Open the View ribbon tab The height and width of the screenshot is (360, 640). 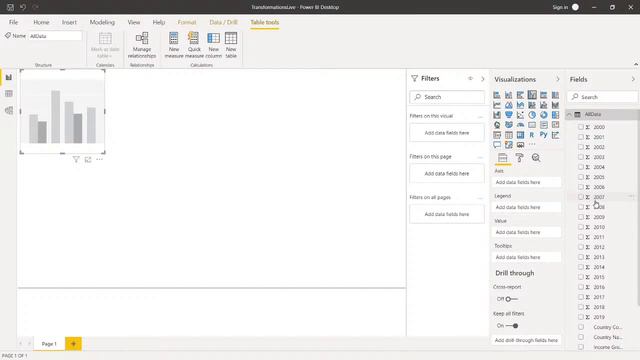tap(133, 22)
